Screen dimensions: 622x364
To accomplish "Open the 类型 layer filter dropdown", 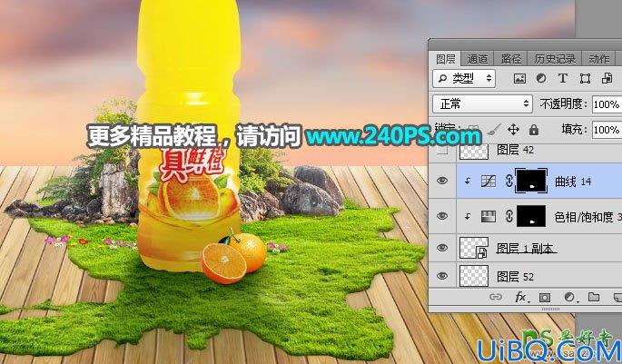I will point(464,78).
